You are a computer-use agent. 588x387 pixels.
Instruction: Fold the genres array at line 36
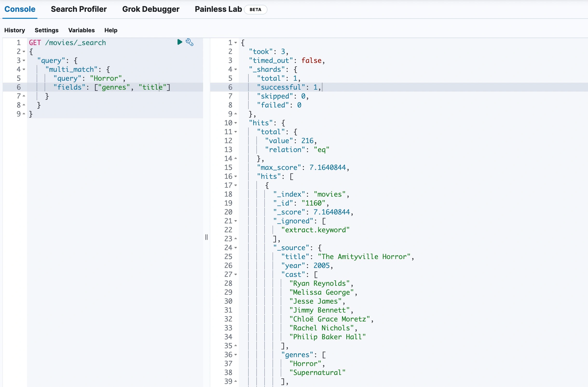[236, 355]
